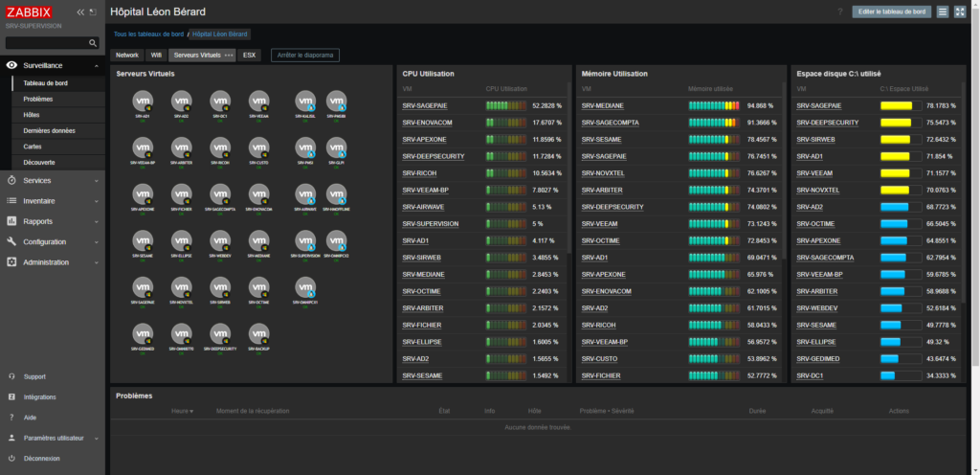Click the search magnifier icon in the sidebar

pyautogui.click(x=93, y=43)
